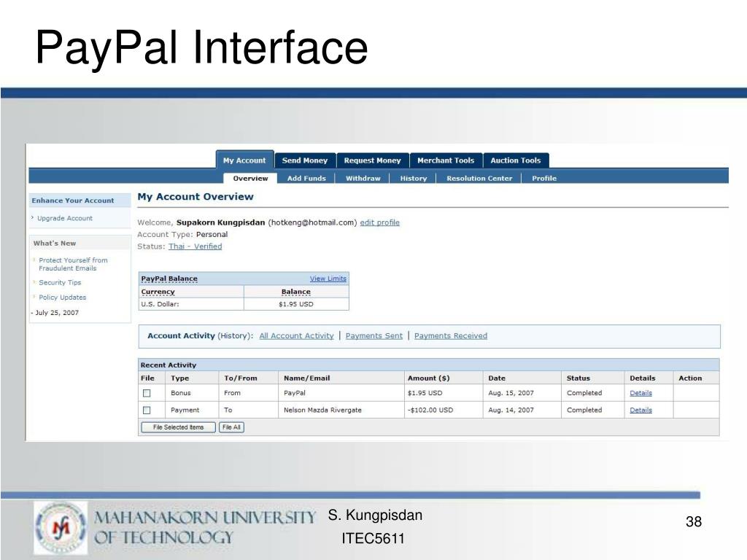
Task: Open the Payments Sent link
Action: pyautogui.click(x=374, y=335)
